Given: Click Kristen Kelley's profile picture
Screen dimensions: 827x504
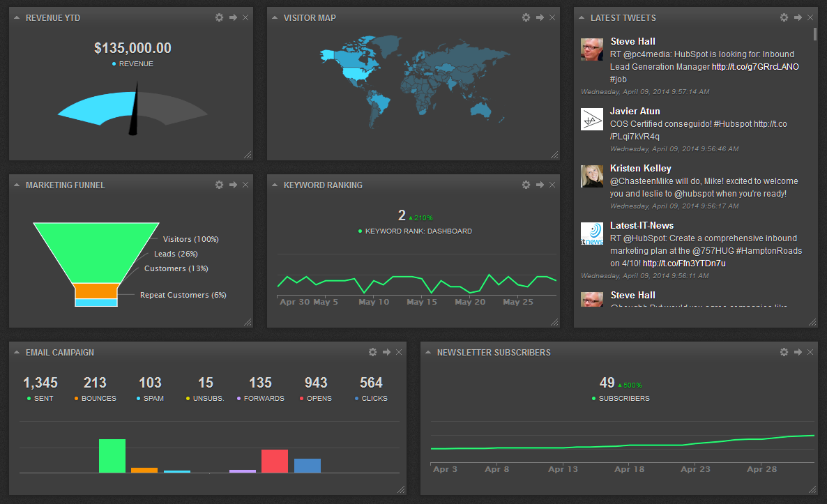Looking at the screenshot, I should (592, 176).
